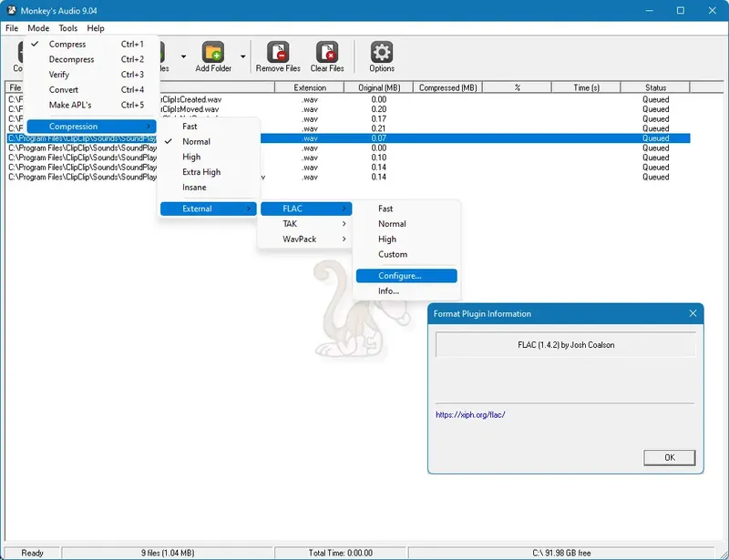
Task: Open the Mode menu
Action: 38,28
